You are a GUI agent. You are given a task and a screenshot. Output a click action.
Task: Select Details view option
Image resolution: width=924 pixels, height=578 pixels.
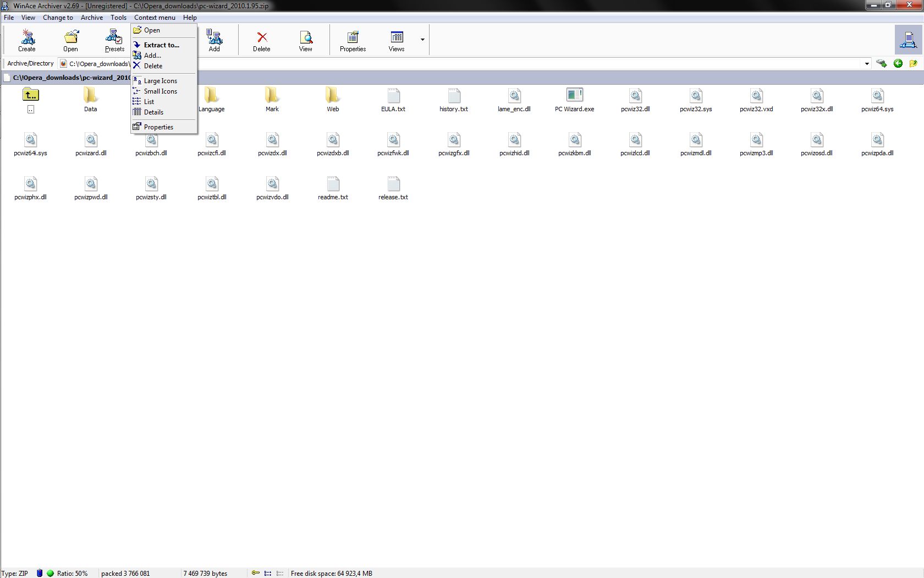pyautogui.click(x=164, y=112)
